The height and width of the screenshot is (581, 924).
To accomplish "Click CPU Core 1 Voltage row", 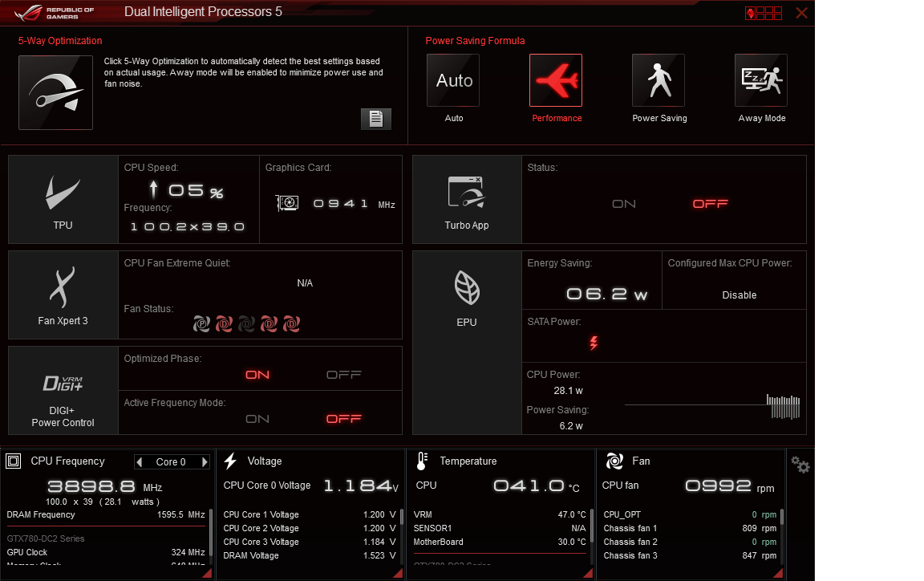I will click(310, 515).
